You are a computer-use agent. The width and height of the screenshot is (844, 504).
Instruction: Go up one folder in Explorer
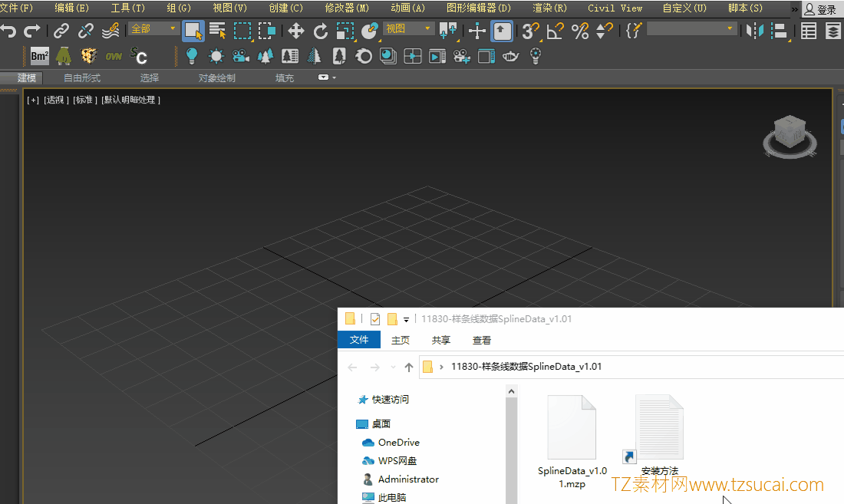(408, 367)
